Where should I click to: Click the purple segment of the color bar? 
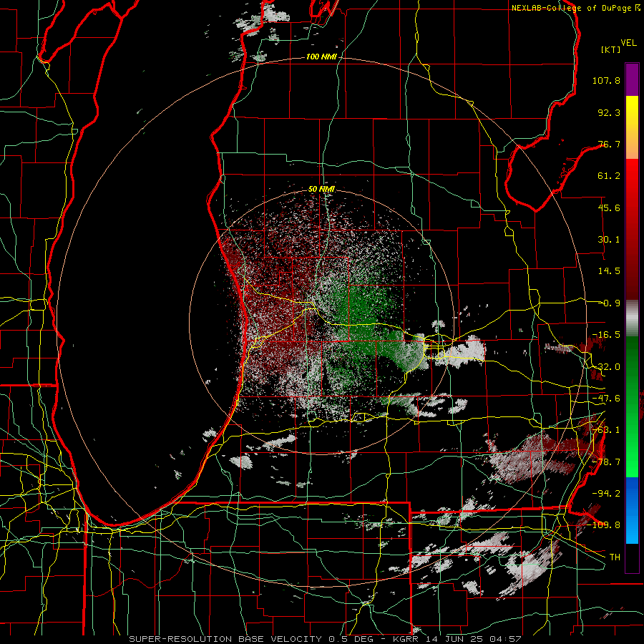632,79
